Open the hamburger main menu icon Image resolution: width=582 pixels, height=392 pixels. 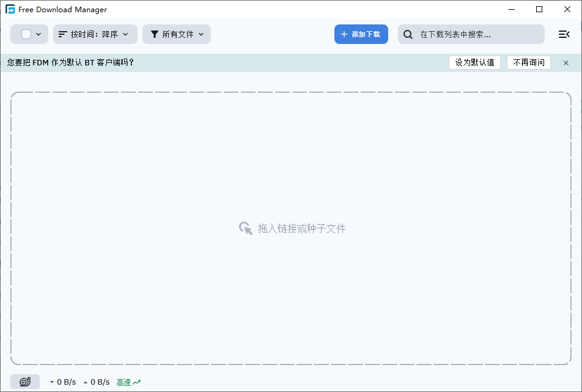[564, 34]
